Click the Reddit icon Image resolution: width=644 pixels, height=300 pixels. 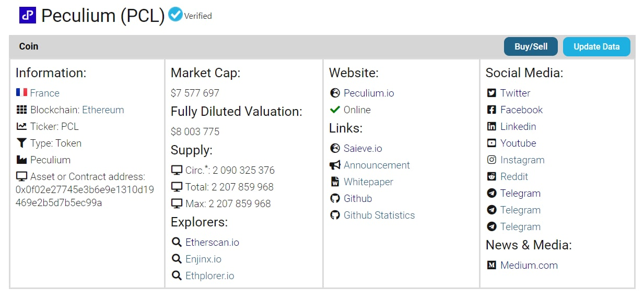point(491,176)
